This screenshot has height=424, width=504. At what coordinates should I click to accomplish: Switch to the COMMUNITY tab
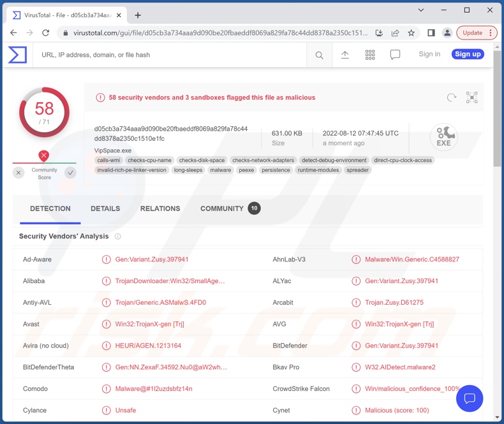[x=230, y=208]
